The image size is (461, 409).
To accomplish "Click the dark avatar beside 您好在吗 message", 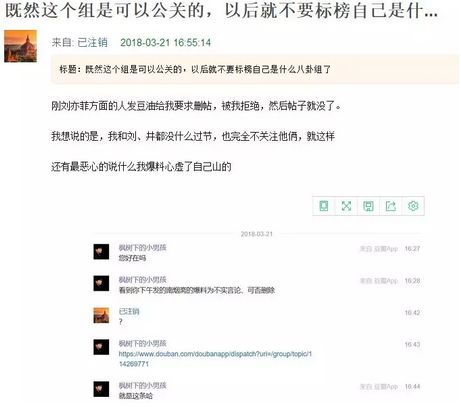I will pos(101,252).
